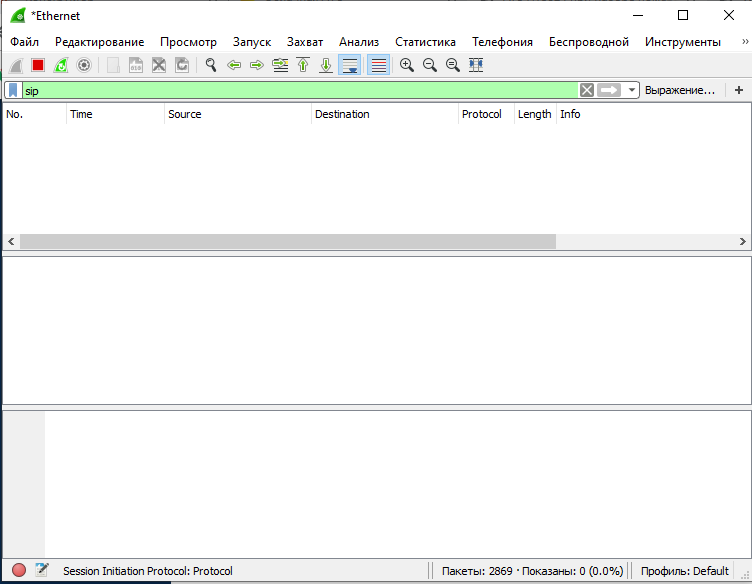Reset packet text to normal size
This screenshot has width=752, height=584.
pos(453,65)
